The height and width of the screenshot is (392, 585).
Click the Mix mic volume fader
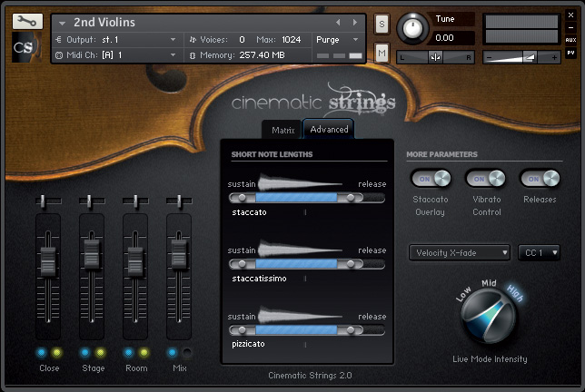pyautogui.click(x=179, y=254)
